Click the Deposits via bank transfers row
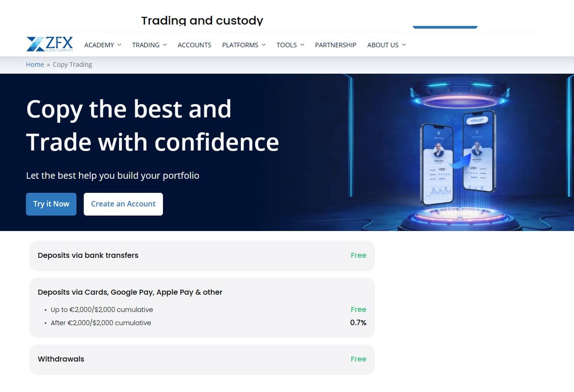The width and height of the screenshot is (574, 392). (x=202, y=255)
